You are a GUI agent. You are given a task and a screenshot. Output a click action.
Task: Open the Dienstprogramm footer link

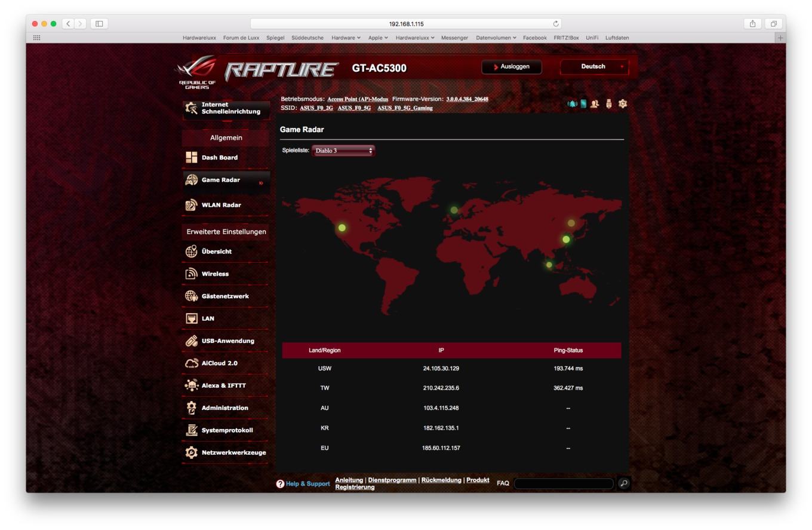tap(392, 480)
